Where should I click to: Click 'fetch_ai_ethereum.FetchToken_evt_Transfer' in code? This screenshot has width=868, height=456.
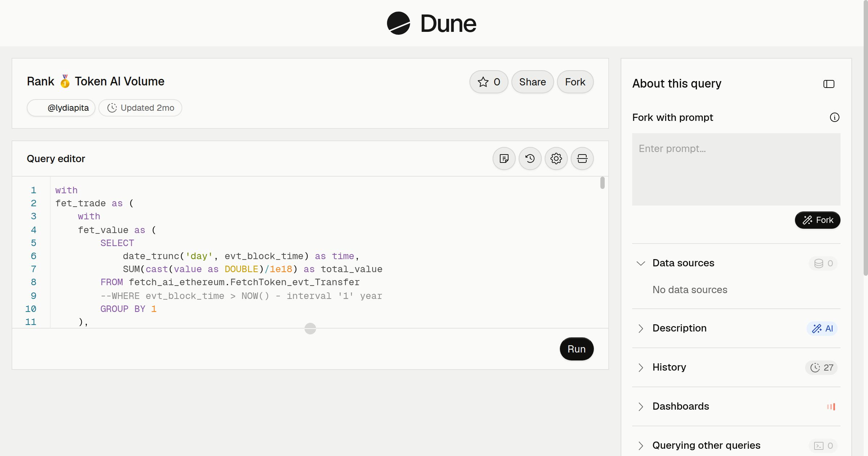tap(244, 282)
